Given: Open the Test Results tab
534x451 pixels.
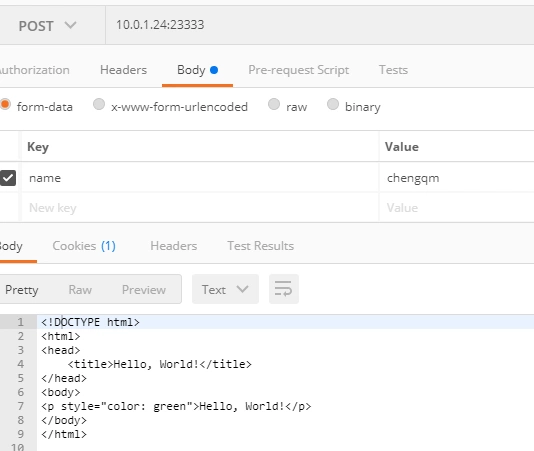Looking at the screenshot, I should click(x=261, y=246).
